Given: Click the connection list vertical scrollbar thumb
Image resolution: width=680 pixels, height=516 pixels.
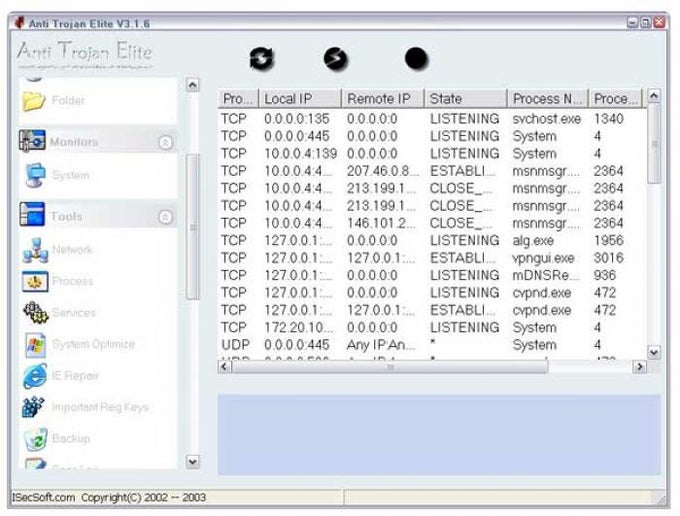Looking at the screenshot, I should (654, 144).
